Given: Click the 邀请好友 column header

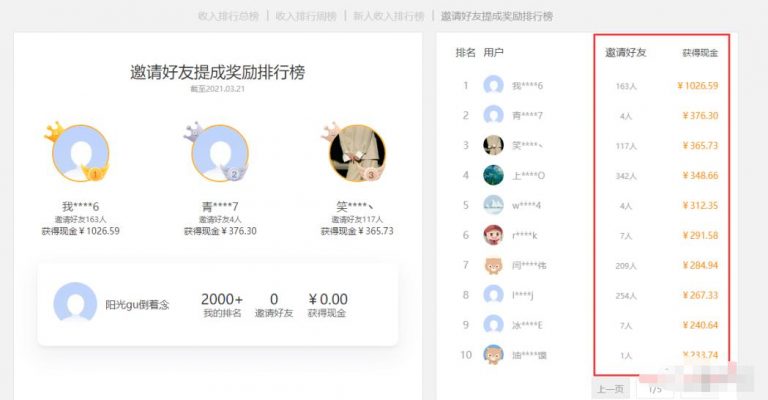Looking at the screenshot, I should [626, 52].
